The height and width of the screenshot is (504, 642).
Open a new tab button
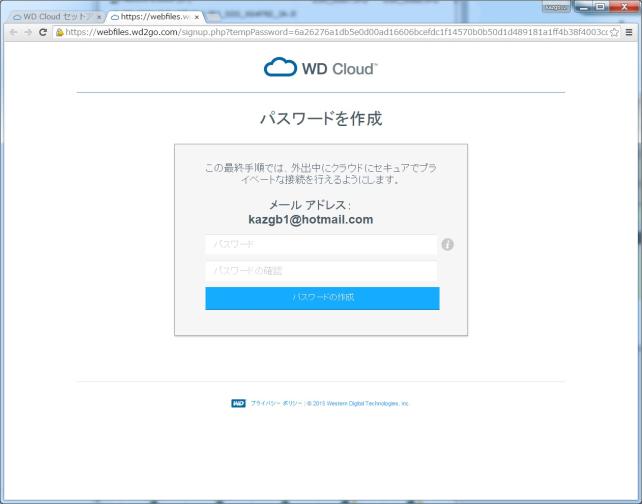coord(212,17)
